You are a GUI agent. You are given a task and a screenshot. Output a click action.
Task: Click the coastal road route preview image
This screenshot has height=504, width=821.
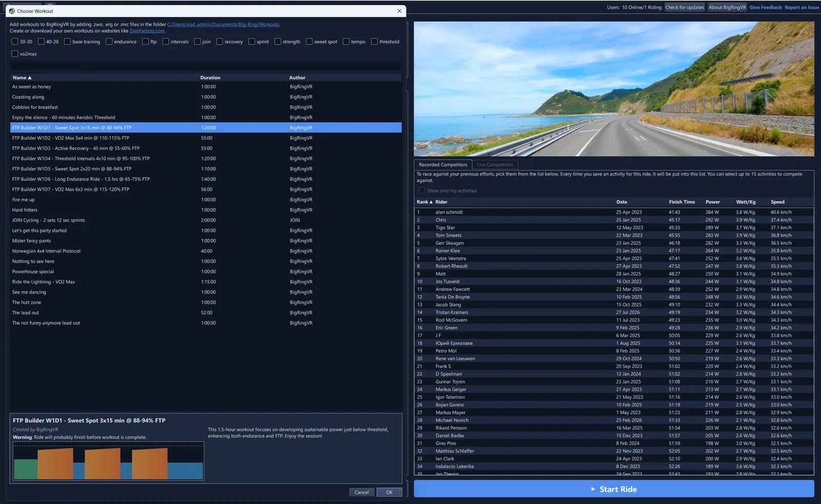(614, 89)
